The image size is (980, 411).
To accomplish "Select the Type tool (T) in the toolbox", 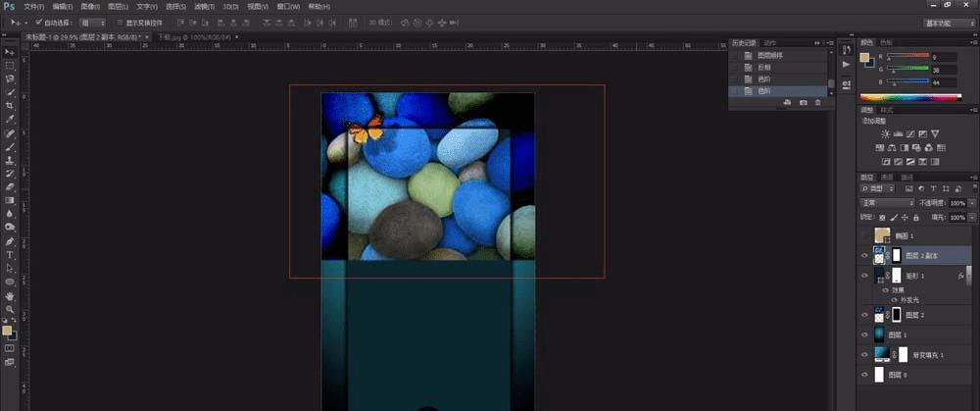I will tap(10, 254).
